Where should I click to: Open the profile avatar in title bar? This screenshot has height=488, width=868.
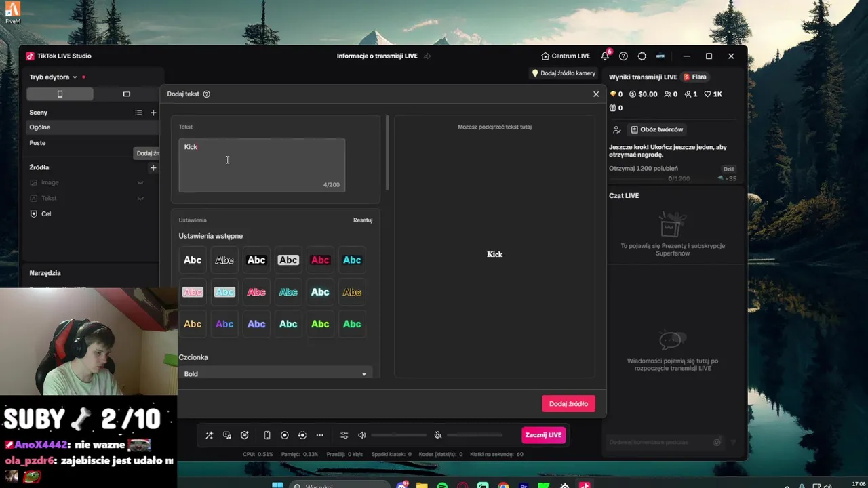660,56
